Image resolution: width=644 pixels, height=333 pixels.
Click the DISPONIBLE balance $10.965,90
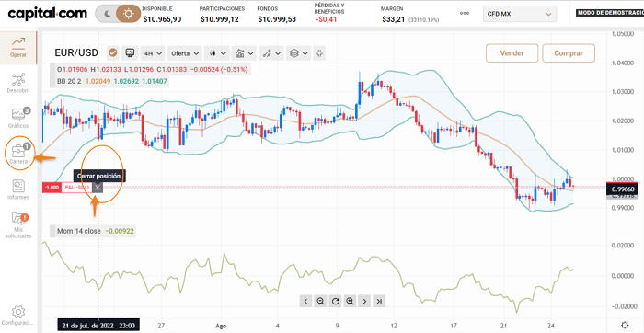162,19
